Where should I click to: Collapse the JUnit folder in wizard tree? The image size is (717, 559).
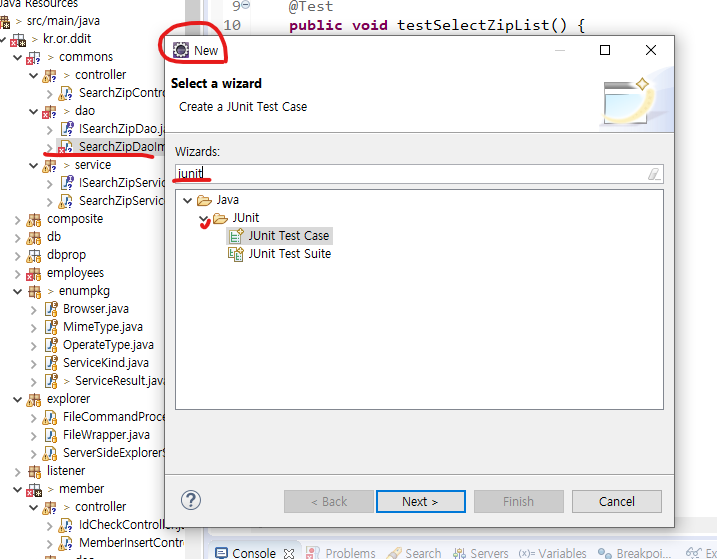pos(203,218)
